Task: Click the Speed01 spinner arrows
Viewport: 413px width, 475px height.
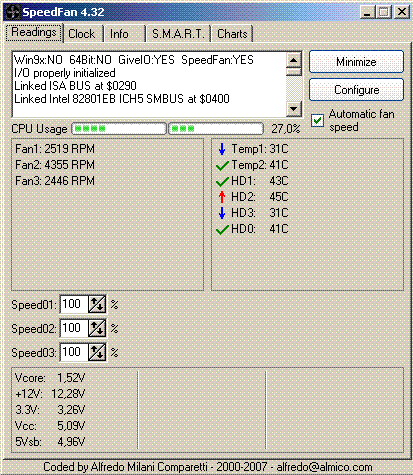Action: click(x=97, y=304)
